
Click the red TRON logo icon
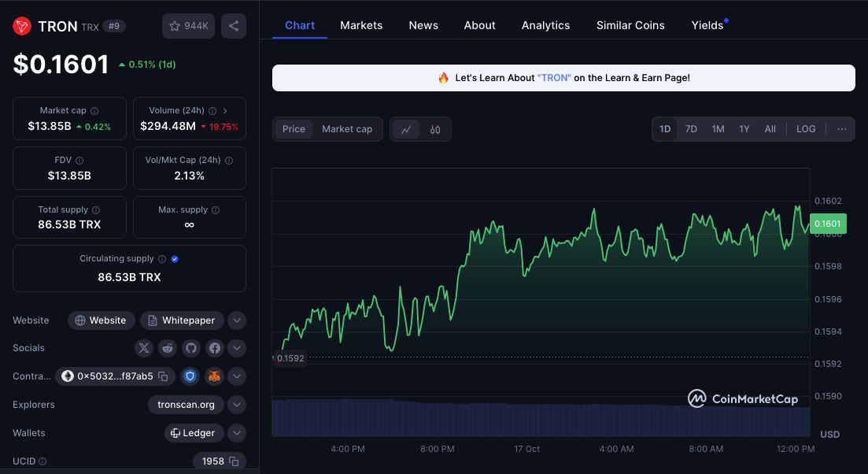22,26
